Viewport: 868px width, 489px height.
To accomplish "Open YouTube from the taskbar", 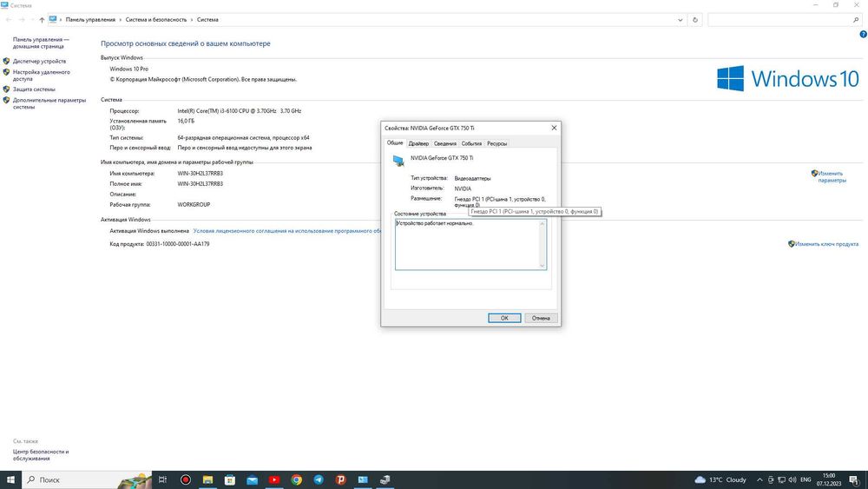I will [x=274, y=479].
